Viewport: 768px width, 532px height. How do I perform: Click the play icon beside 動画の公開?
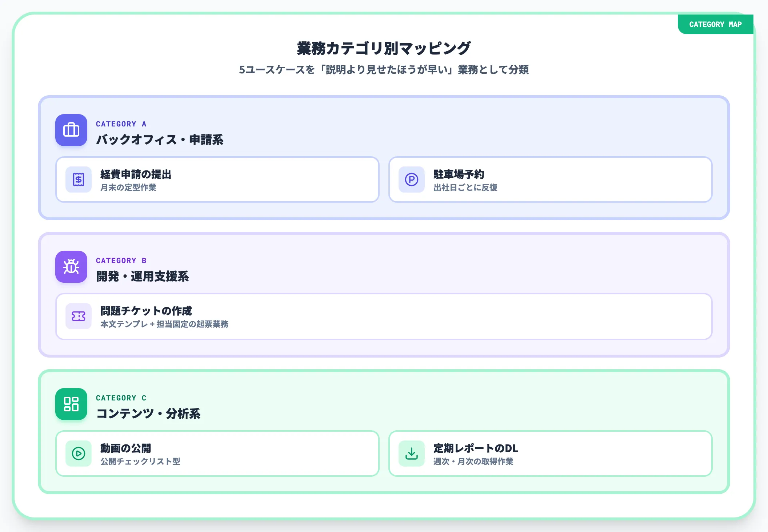pos(79,454)
